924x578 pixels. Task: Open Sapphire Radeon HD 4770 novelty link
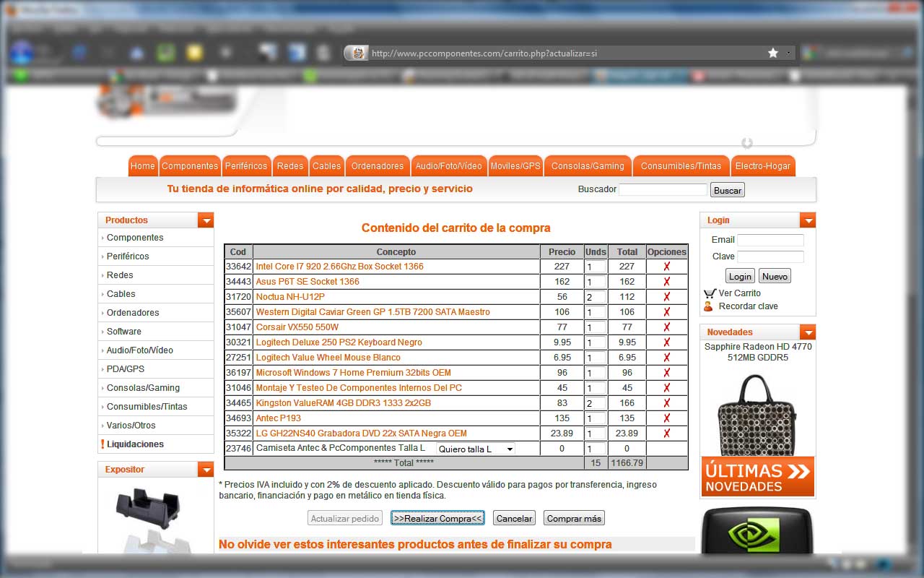[758, 352]
